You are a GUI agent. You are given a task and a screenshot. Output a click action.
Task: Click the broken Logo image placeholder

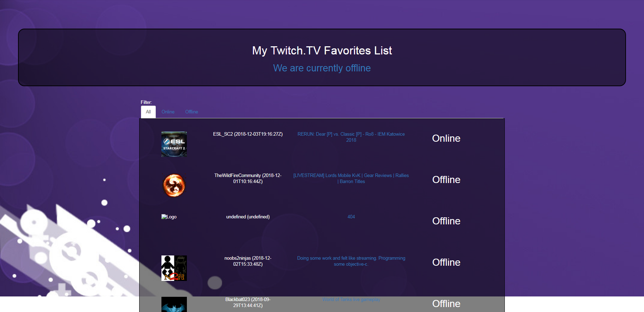click(x=169, y=217)
